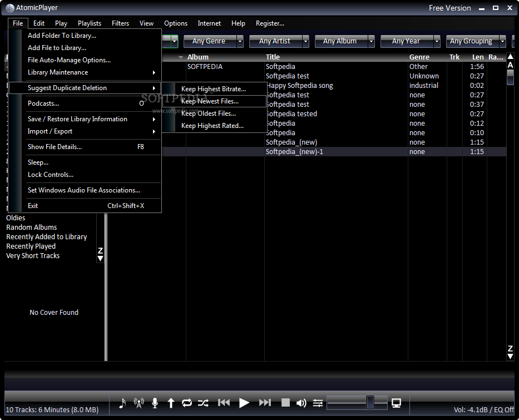The image size is (519, 420).
Task: Stop playback
Action: tap(285, 403)
